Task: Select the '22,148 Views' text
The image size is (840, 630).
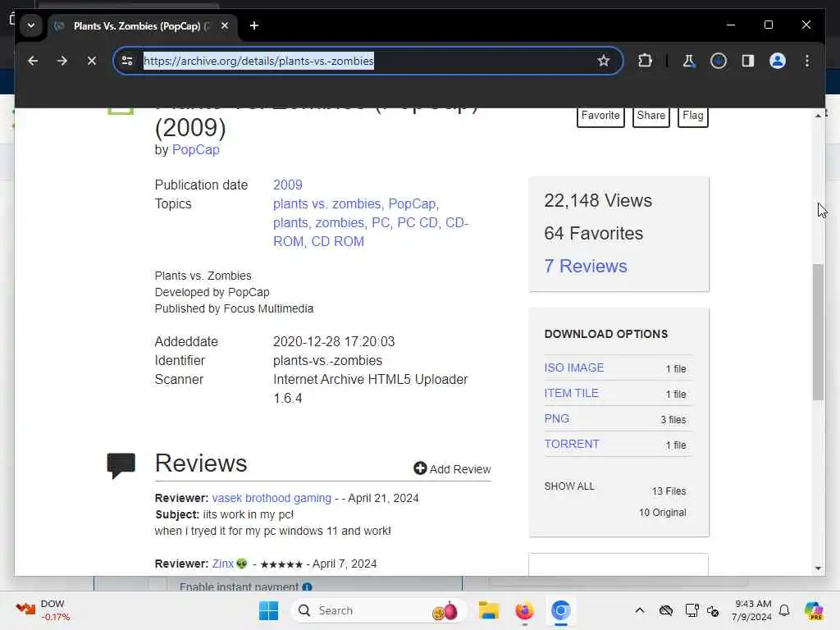Action: pos(598,200)
